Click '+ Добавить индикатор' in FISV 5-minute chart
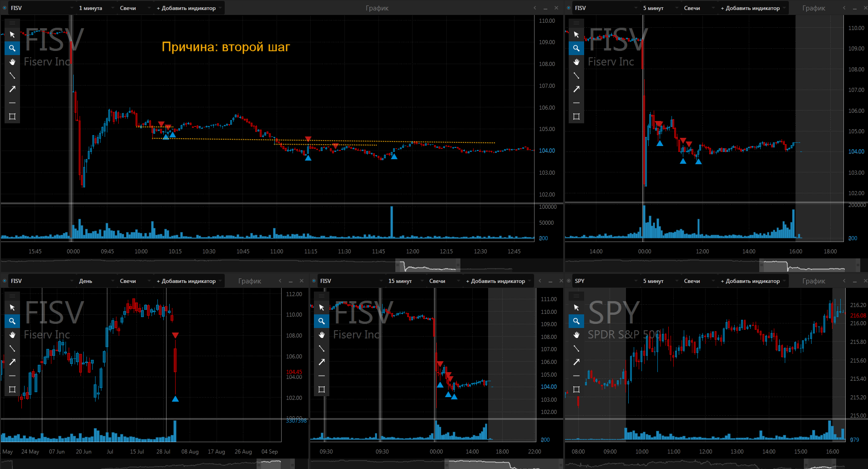 (x=753, y=8)
